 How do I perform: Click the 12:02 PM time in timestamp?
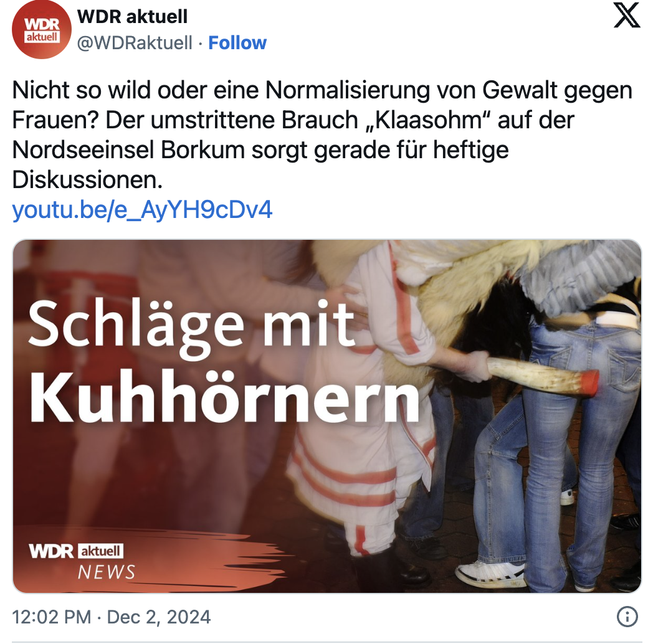coord(52,617)
